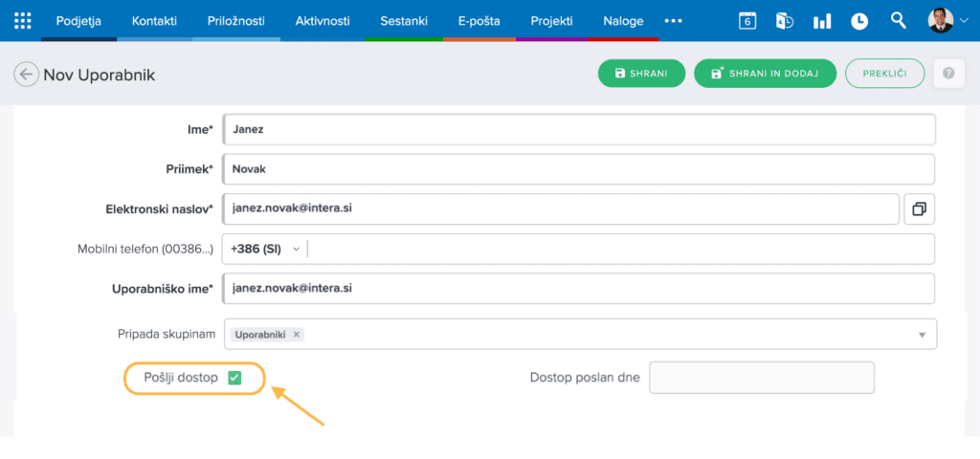Click the clock time tracking icon
The width and height of the screenshot is (980, 459).
tap(859, 20)
